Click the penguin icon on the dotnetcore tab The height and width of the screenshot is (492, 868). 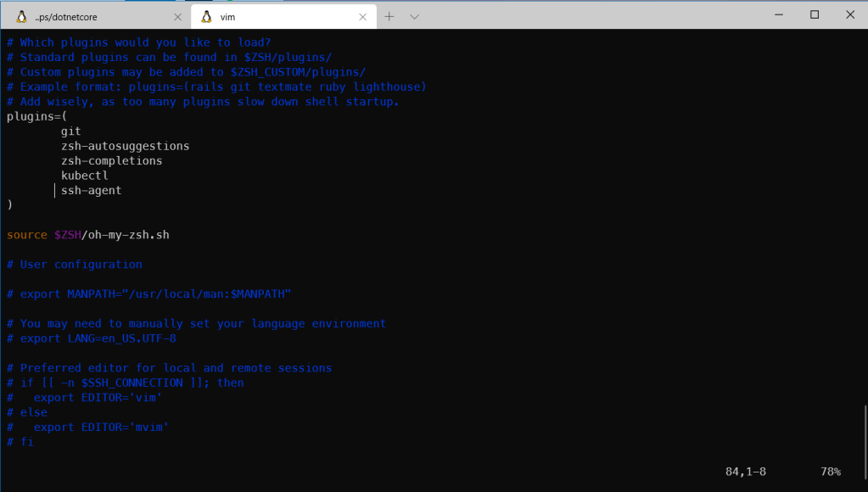(x=21, y=16)
